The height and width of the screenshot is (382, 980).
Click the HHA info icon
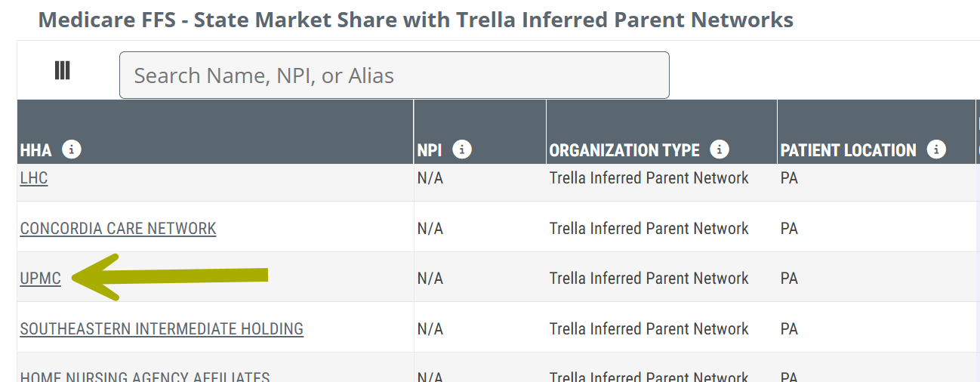coord(72,149)
